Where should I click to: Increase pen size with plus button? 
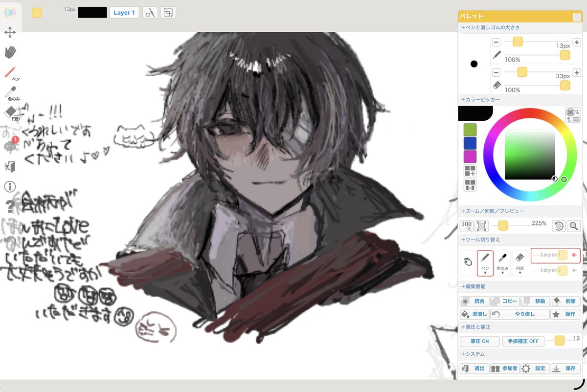point(577,43)
